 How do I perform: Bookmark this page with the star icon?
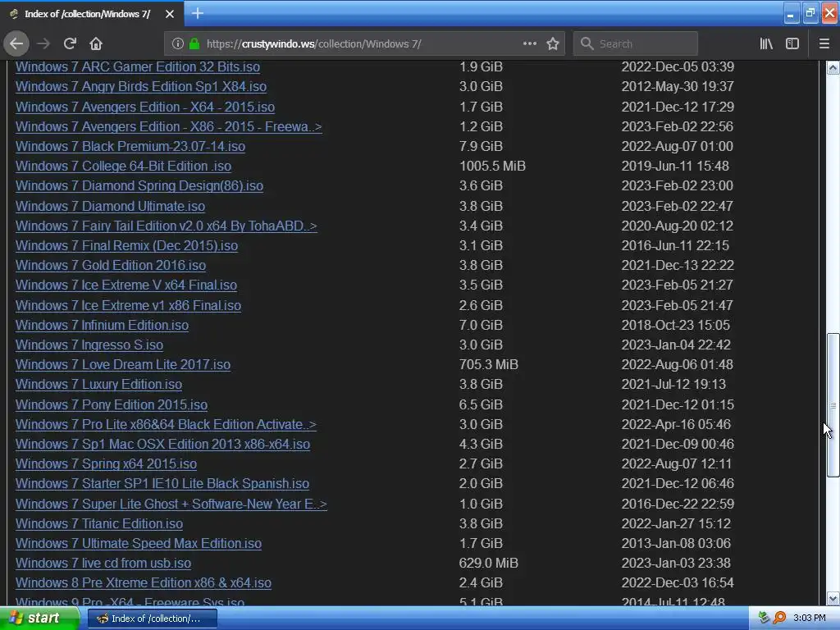(553, 44)
